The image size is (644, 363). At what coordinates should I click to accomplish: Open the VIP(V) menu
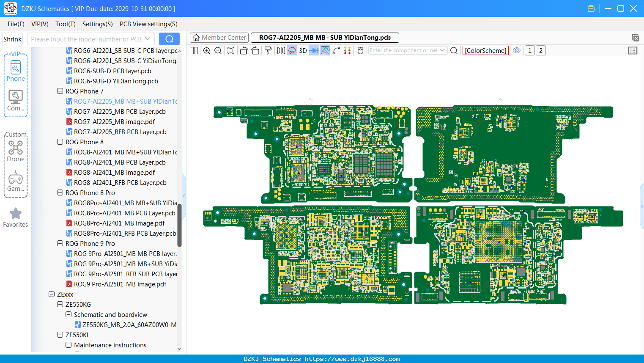click(x=40, y=24)
